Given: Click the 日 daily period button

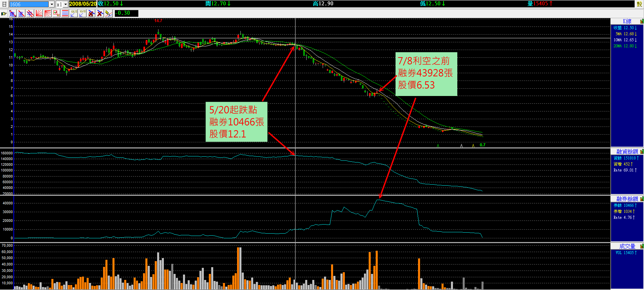Looking at the screenshot, I should (4, 4).
